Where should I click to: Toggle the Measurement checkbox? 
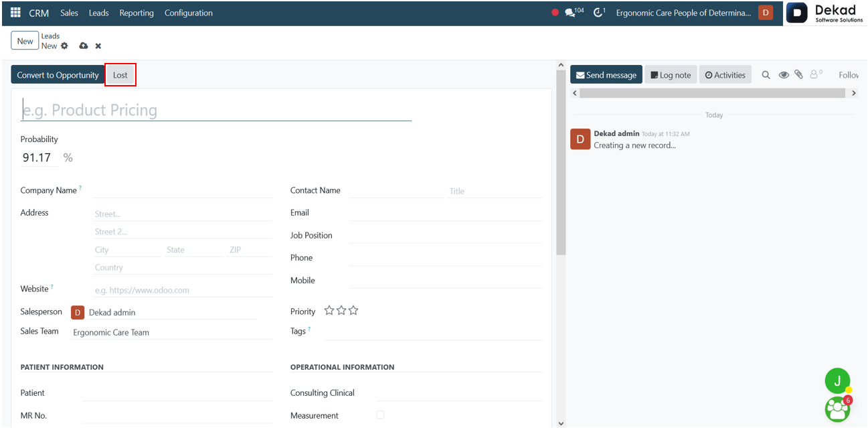(380, 415)
